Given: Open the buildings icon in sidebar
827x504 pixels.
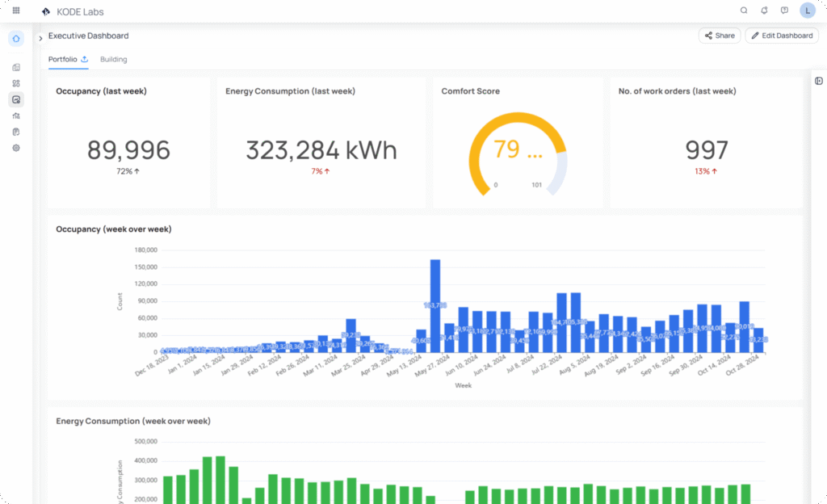Looking at the screenshot, I should click(x=16, y=68).
